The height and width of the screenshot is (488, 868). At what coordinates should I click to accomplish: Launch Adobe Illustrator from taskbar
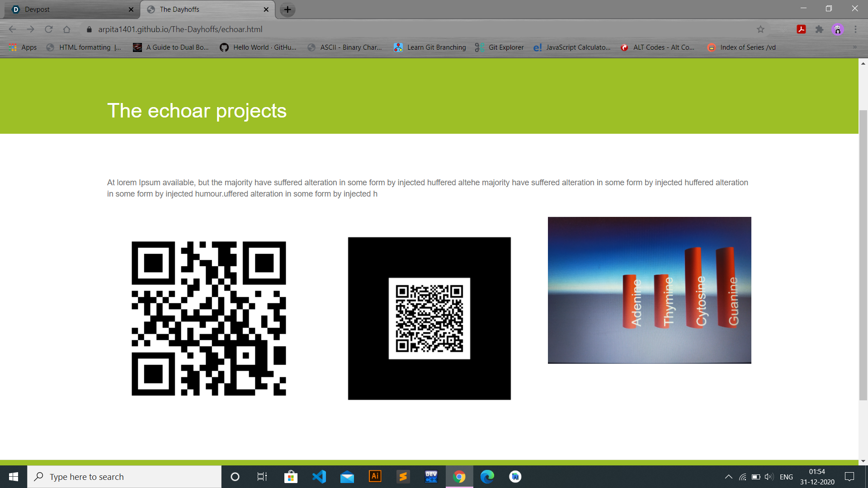(375, 477)
